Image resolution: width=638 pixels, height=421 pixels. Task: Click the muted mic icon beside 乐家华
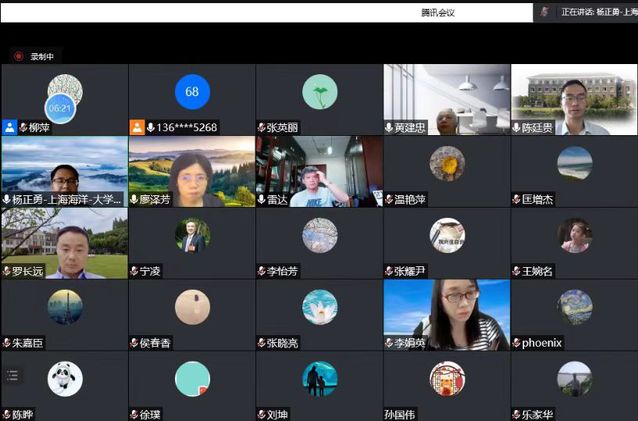point(516,414)
